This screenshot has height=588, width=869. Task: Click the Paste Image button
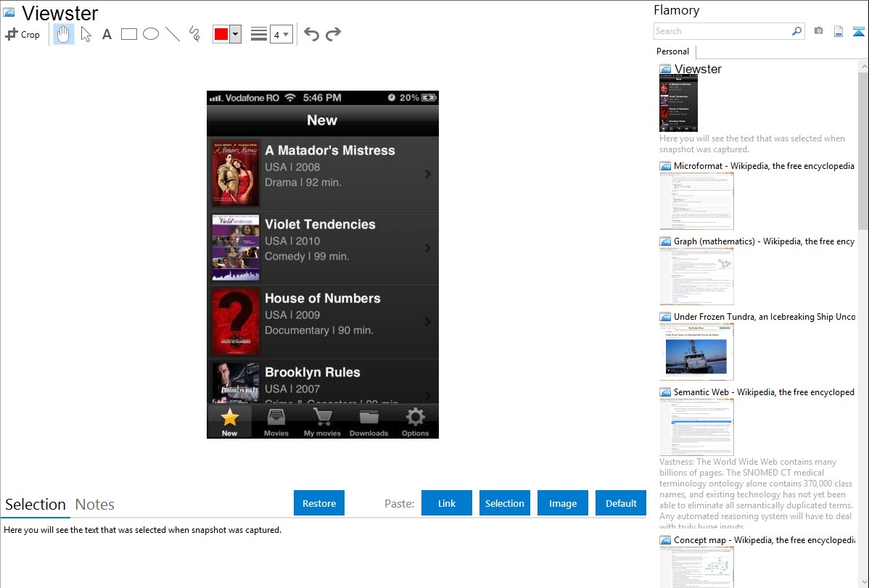(x=562, y=503)
